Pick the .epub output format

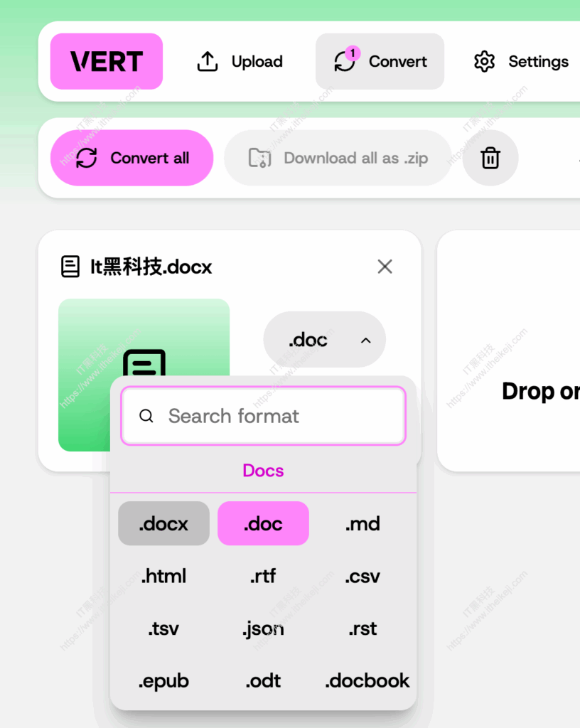[x=163, y=680]
